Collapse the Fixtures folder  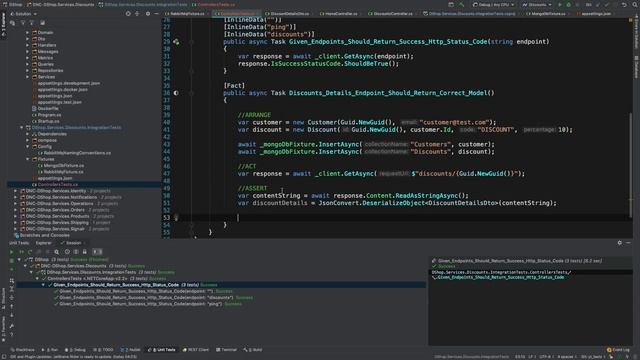click(28, 159)
